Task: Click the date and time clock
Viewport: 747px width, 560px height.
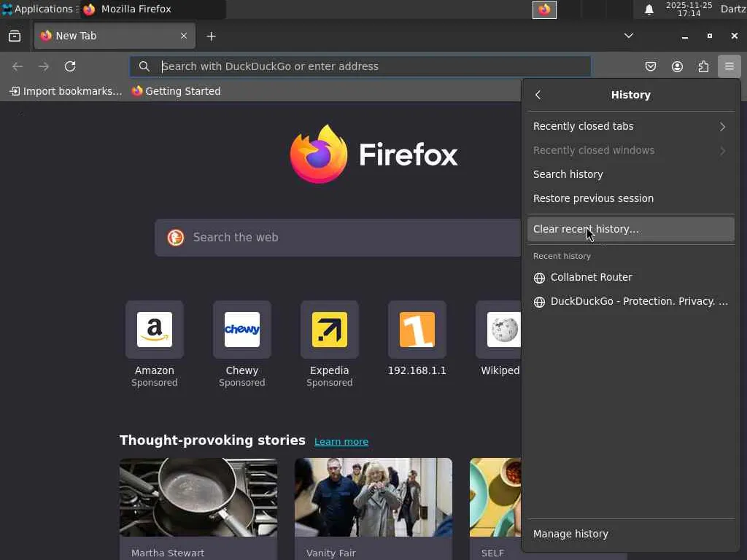Action: point(689,9)
